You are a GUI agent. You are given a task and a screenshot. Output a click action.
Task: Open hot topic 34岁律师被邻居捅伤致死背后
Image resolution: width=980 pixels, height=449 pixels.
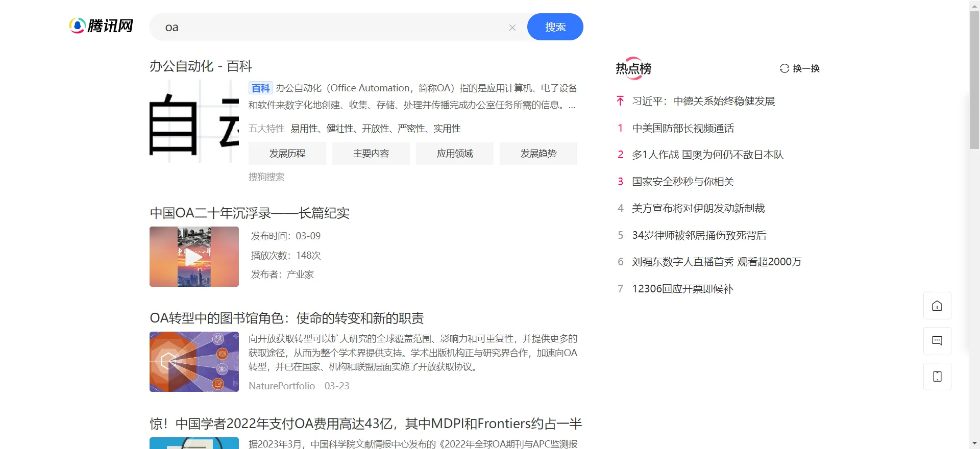[699, 235]
